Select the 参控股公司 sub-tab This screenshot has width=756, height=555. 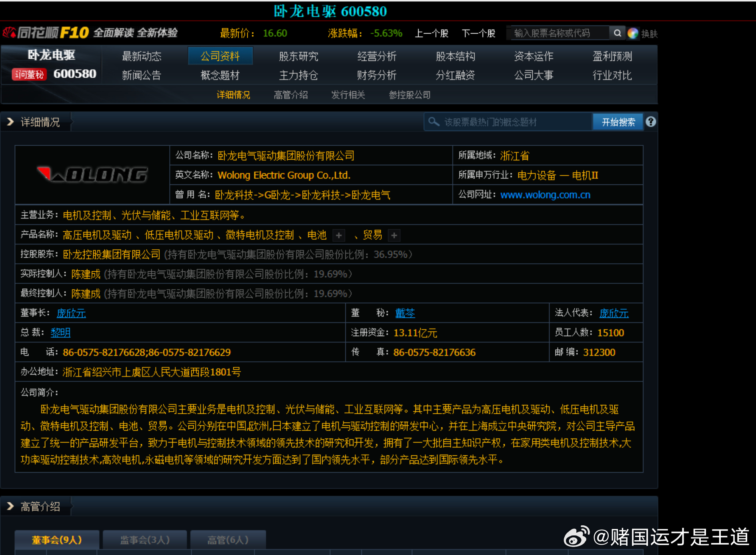(x=410, y=95)
